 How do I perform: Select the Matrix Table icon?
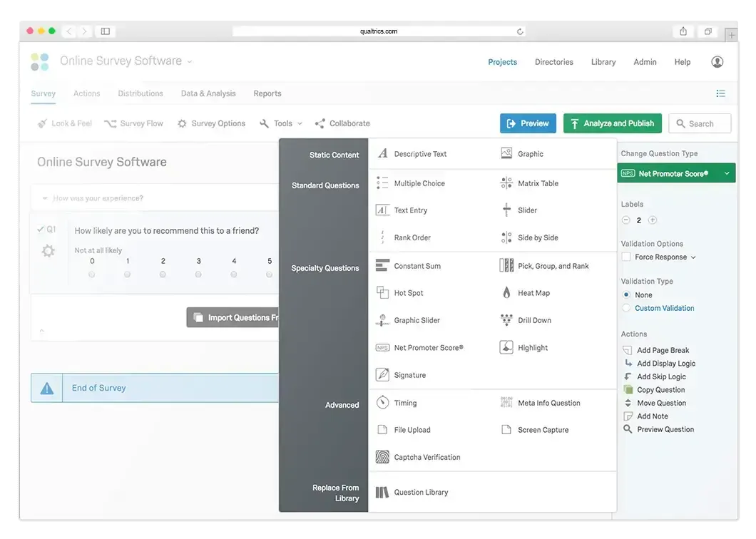coord(506,183)
